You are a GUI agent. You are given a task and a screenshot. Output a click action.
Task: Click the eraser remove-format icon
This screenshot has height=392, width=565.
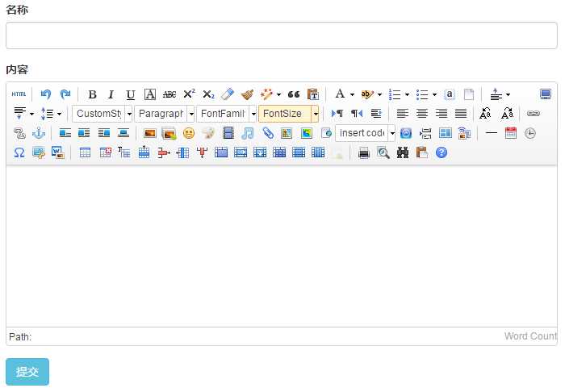click(x=228, y=94)
